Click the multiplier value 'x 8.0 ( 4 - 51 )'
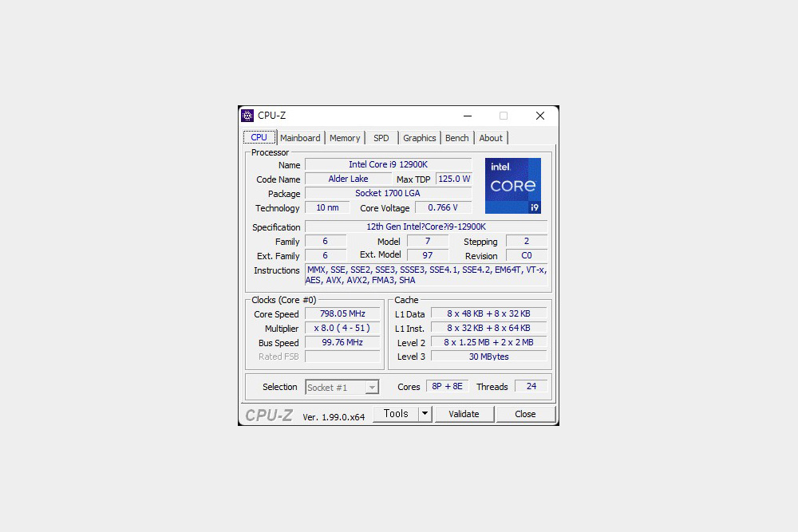This screenshot has width=798, height=532. [x=342, y=328]
